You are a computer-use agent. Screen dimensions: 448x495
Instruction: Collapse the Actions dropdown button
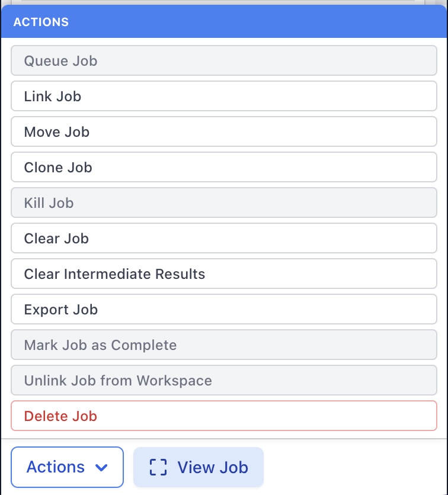[x=67, y=467]
